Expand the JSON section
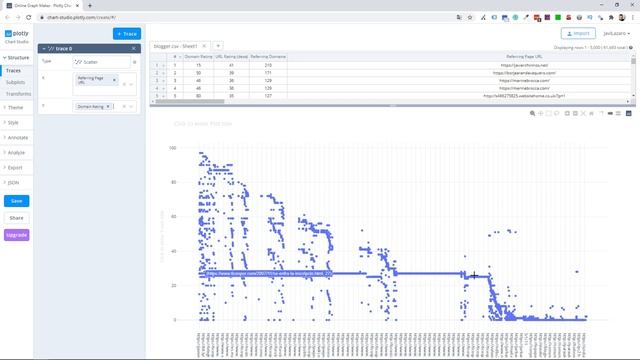The image size is (640, 360). (x=11, y=183)
